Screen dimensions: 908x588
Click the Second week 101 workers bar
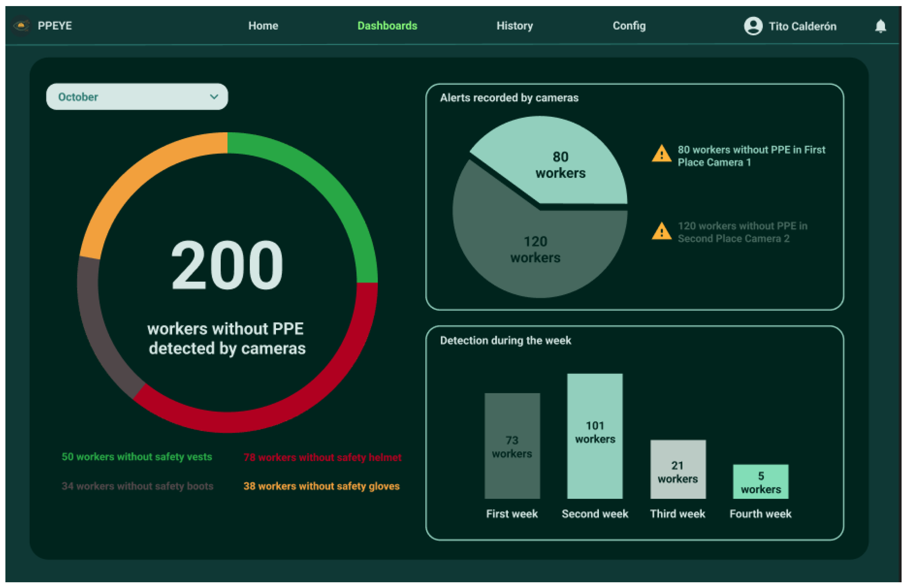595,435
